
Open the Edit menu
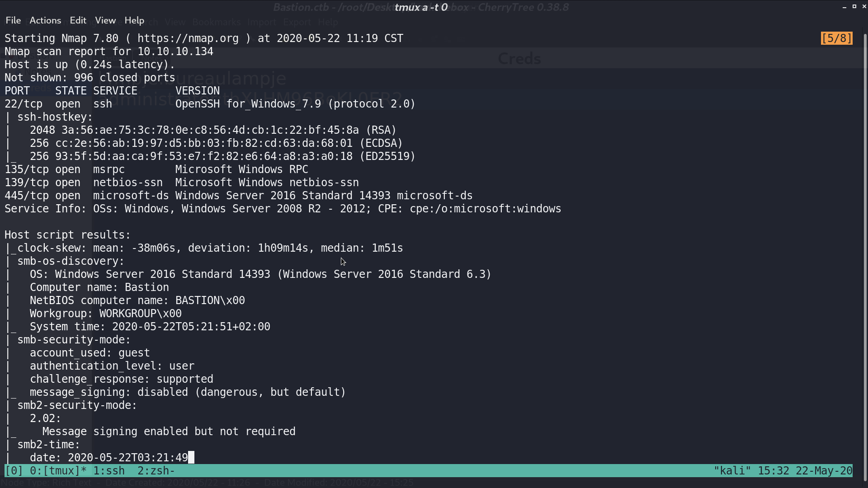[x=78, y=20]
